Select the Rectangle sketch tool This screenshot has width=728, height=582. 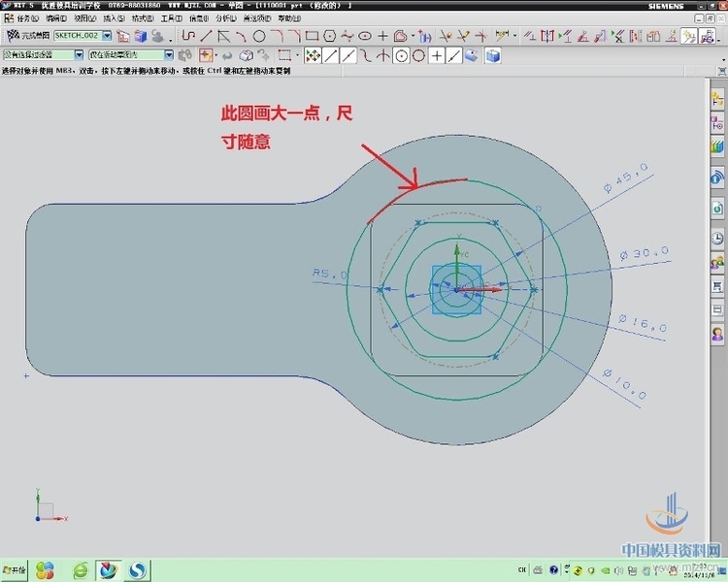[x=313, y=36]
